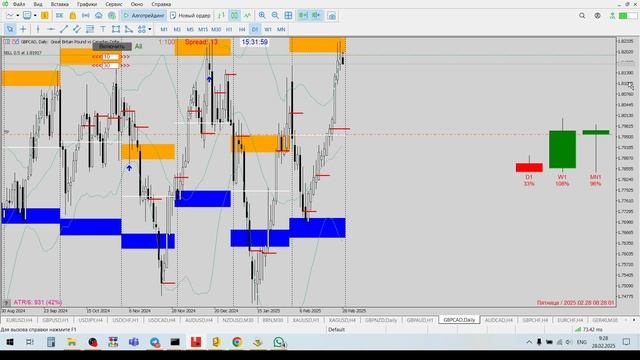Switch to the XAUUSD,H1 chart tab
The width and height of the screenshot is (640, 360).
tap(306, 320)
